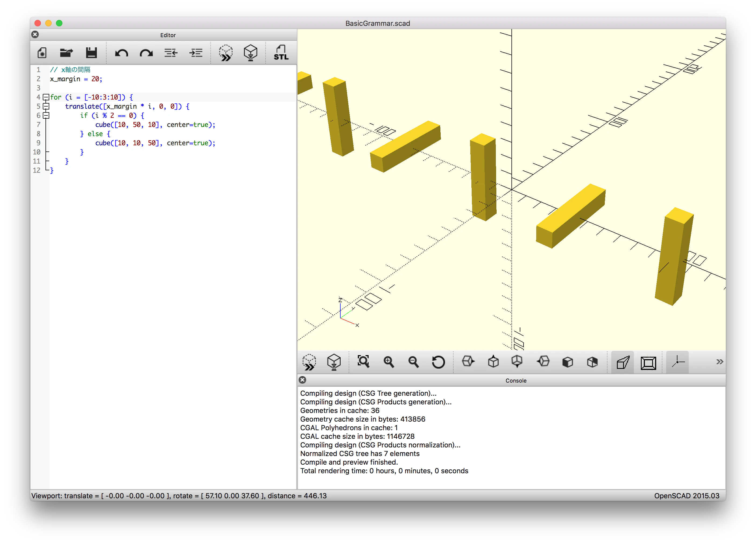This screenshot has width=756, height=544.
Task: Switch to the Right view
Action: coord(468,362)
